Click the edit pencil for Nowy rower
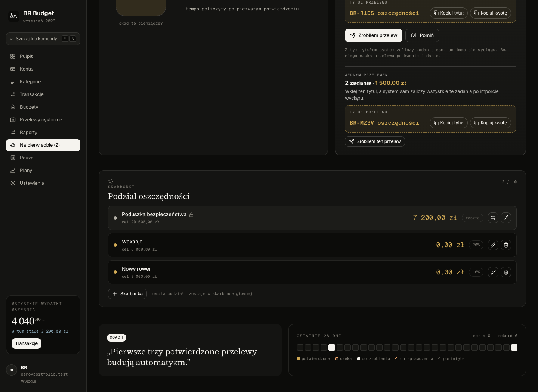 (x=493, y=272)
